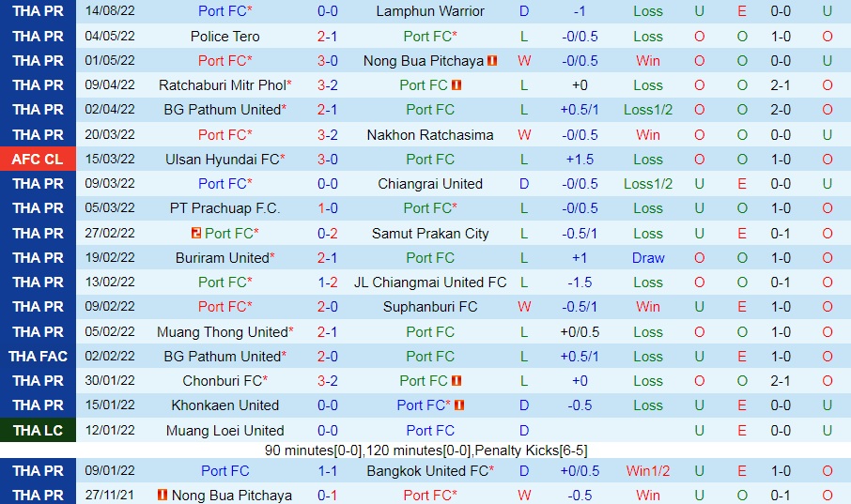
Task: Click red card icon before Nong Bua Pitchaya, 27/11/21 row
Action: pos(162,495)
